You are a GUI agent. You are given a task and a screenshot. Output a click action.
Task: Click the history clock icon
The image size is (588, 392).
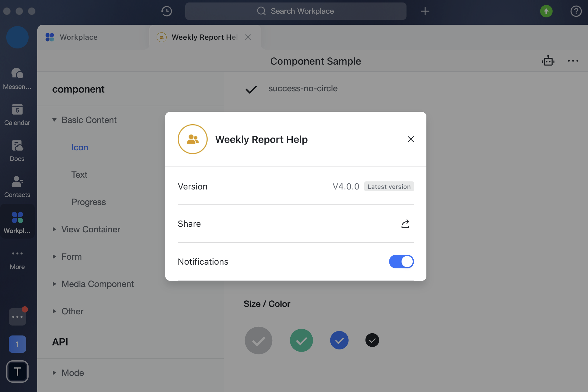pos(167,11)
